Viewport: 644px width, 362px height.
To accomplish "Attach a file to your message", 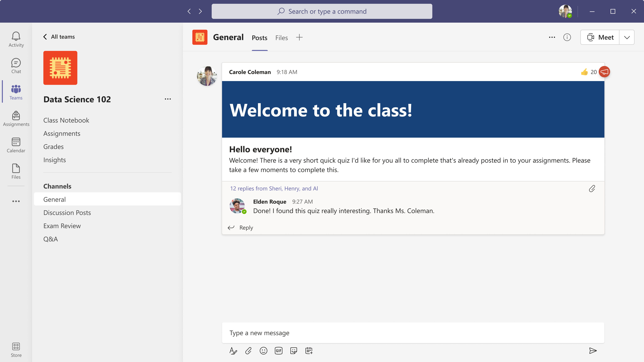I will tap(248, 351).
